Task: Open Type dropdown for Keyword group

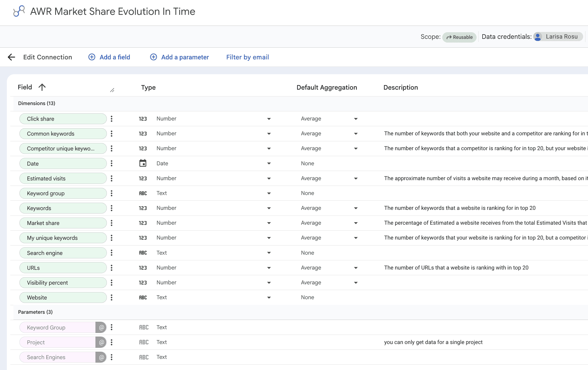Action: tap(269, 193)
